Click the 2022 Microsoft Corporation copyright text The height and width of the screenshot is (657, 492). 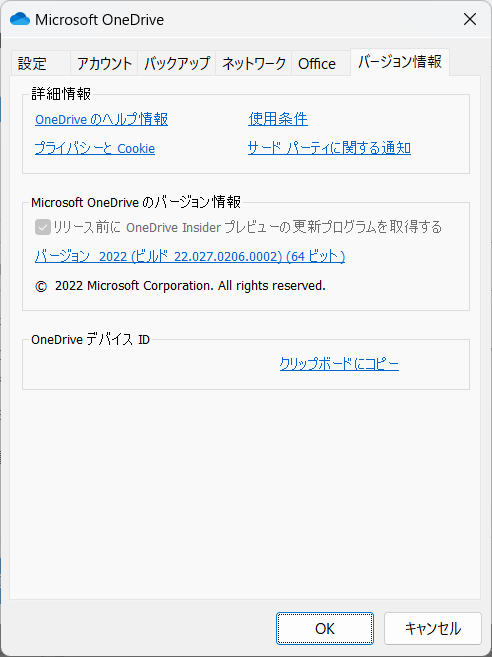pos(180,286)
